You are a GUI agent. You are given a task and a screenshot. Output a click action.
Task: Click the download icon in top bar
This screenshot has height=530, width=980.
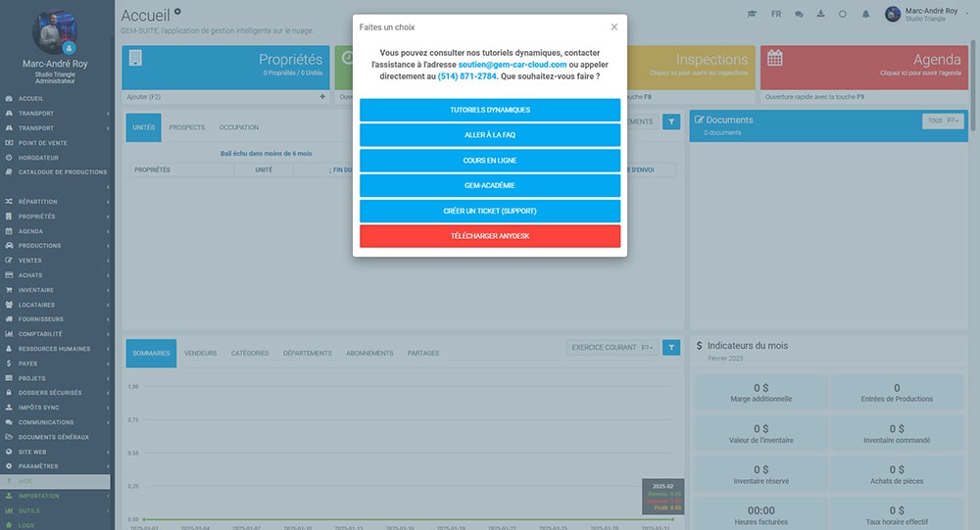(x=820, y=15)
